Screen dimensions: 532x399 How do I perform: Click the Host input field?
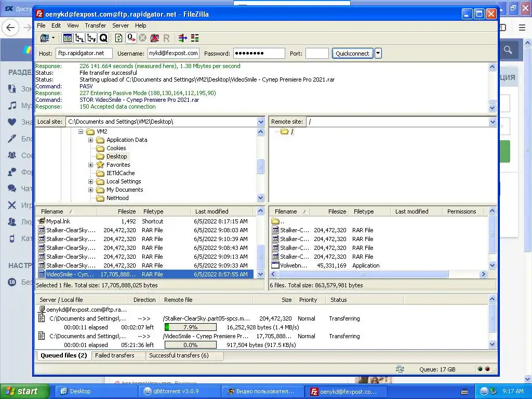click(84, 54)
